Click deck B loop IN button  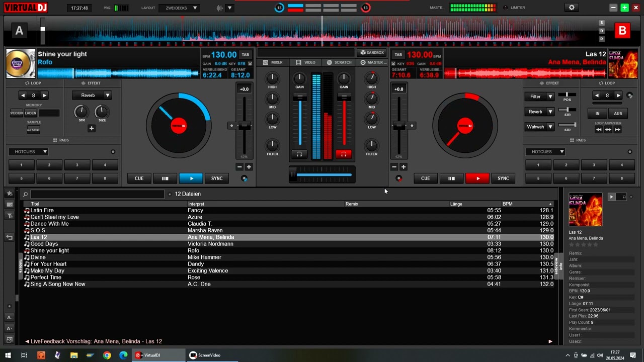[597, 114]
